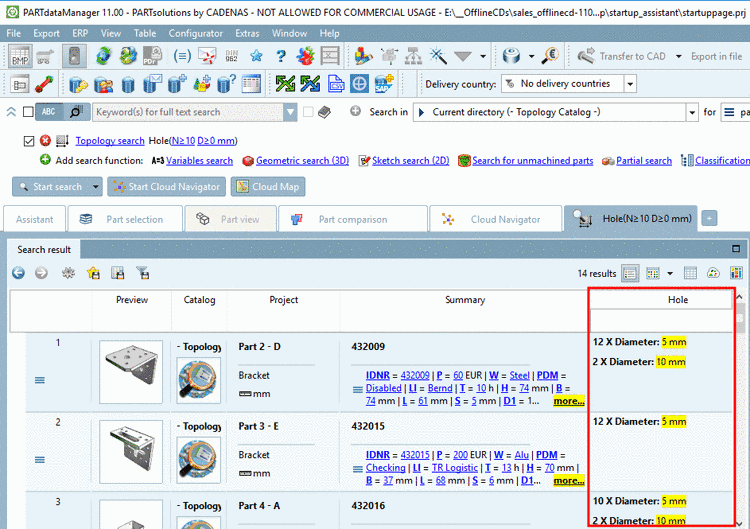Open the File menu
Image resolution: width=750 pixels, height=529 pixels.
13,33
